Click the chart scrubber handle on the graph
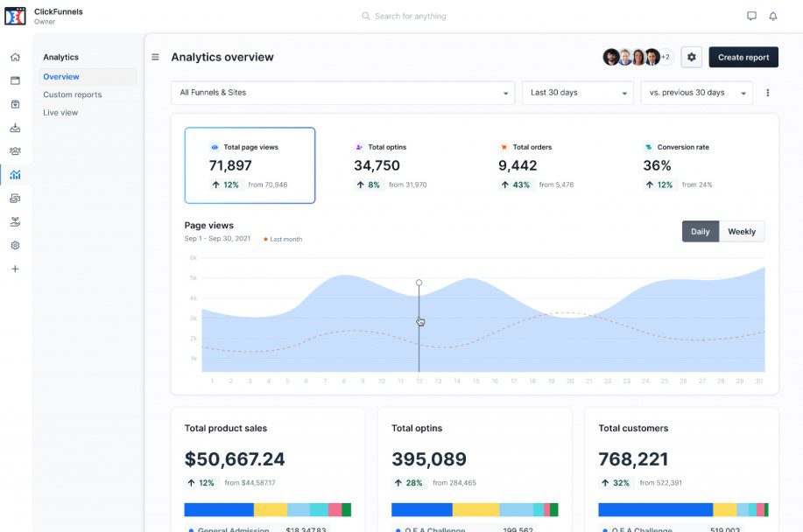This screenshot has height=532, width=803. pyautogui.click(x=419, y=282)
